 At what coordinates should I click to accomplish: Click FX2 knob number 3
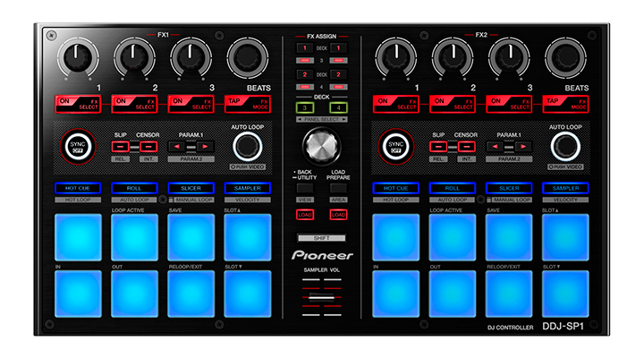(509, 58)
